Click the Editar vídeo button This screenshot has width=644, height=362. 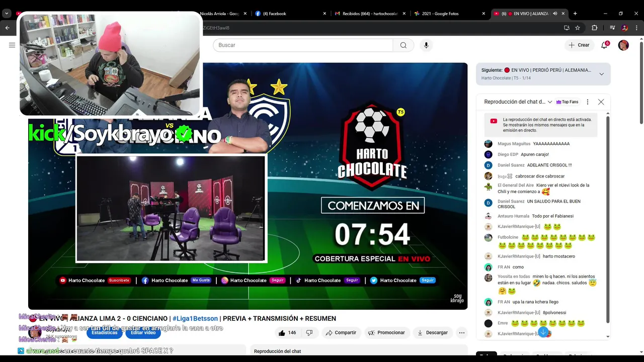143,332
